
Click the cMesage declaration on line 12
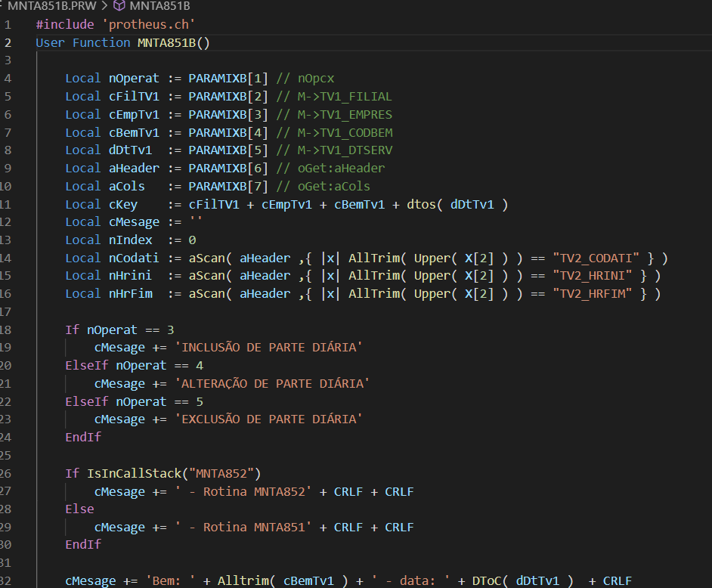134,222
